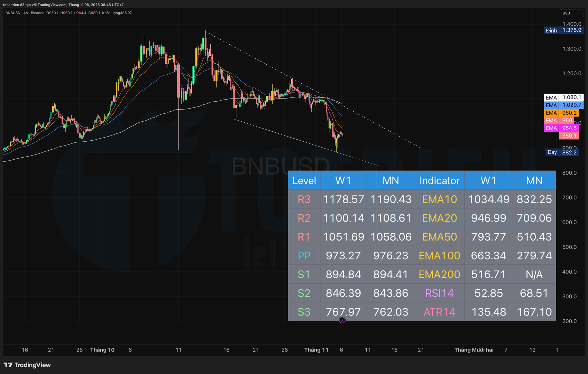This screenshot has height=374, width=588.
Task: Click the magenta EMA 954.5 price label
Action: pyautogui.click(x=561, y=128)
